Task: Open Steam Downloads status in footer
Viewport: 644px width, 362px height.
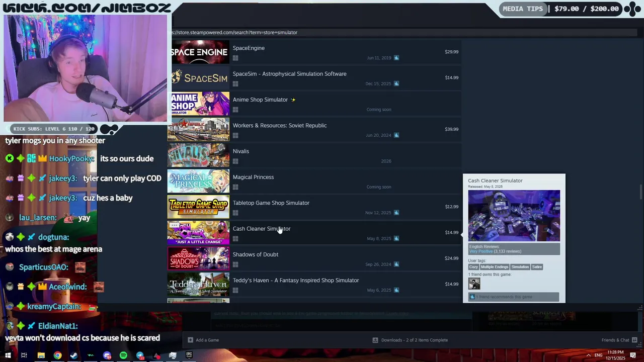Action: click(410, 340)
